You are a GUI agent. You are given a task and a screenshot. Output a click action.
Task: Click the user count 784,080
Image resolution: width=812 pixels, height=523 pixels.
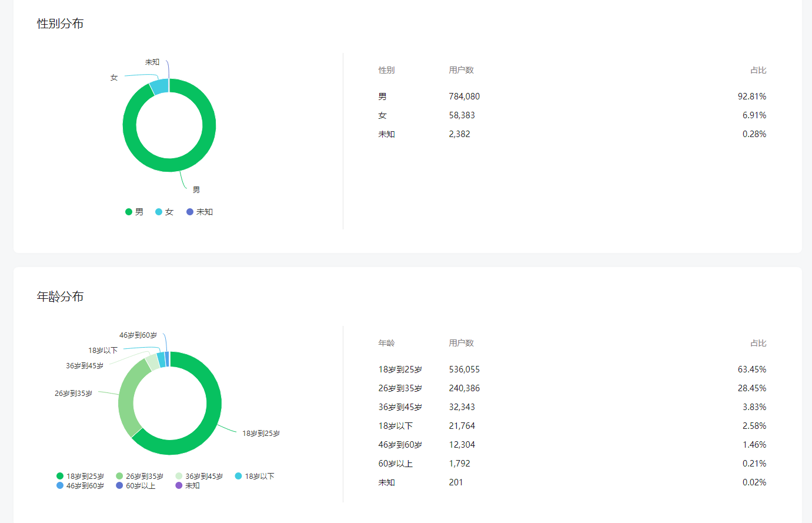465,96
